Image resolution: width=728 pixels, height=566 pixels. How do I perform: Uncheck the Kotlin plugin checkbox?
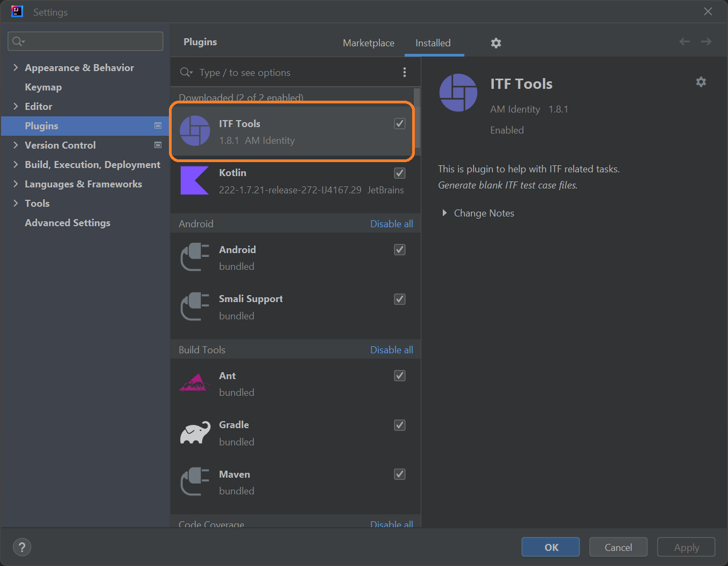tap(400, 173)
